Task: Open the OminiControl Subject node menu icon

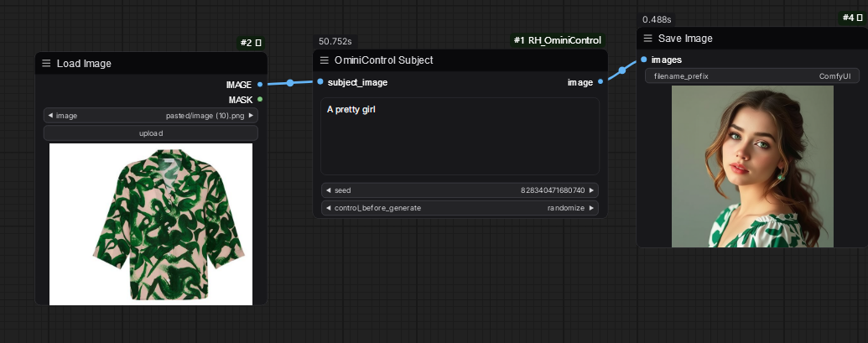Action: pyautogui.click(x=325, y=60)
